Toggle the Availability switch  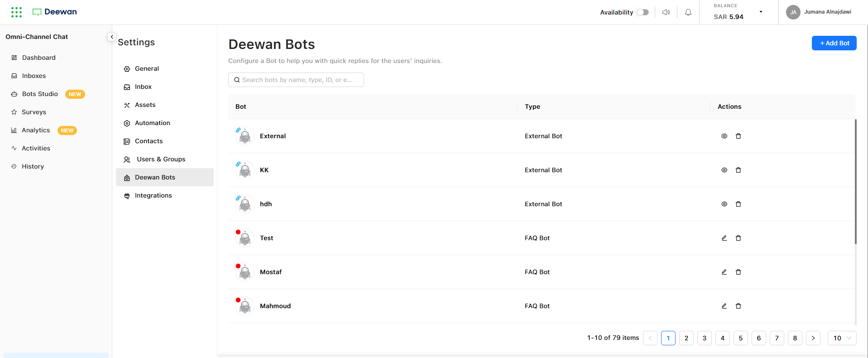(643, 12)
